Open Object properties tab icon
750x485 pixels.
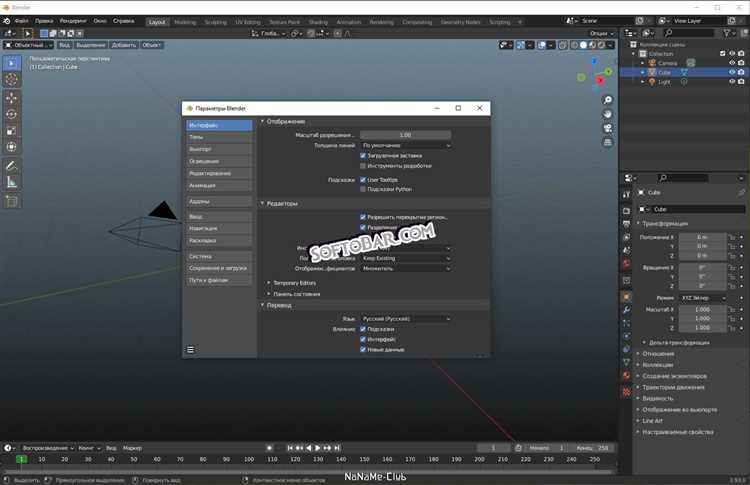coord(627,297)
